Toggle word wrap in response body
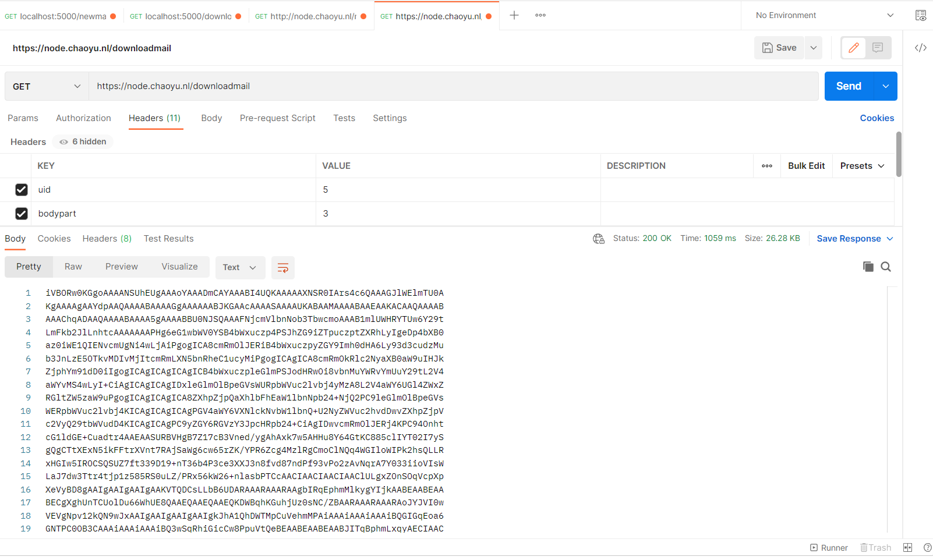Image resolution: width=933 pixels, height=560 pixels. coord(283,268)
